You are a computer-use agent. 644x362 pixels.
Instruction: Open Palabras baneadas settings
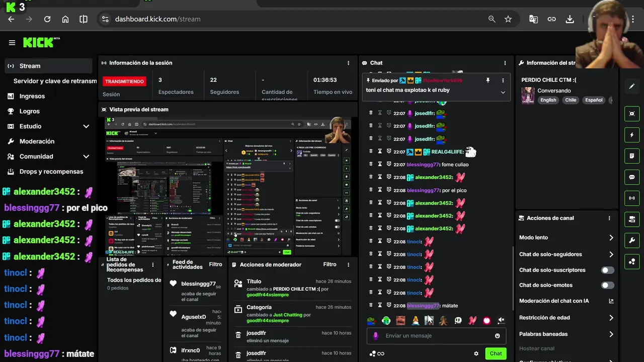click(x=567, y=334)
